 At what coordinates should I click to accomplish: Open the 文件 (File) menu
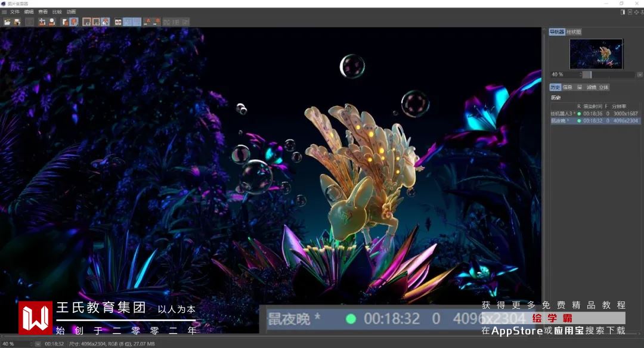[15, 12]
